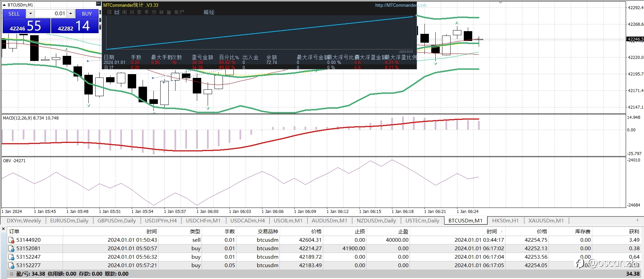Click the buy order 53152277 icon
This screenshot has width=644, height=279.
[x=12, y=265]
